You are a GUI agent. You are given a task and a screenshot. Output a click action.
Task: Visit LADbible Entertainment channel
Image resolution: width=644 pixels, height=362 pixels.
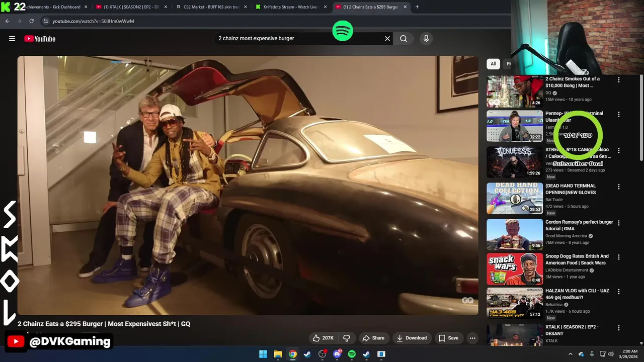click(x=567, y=270)
